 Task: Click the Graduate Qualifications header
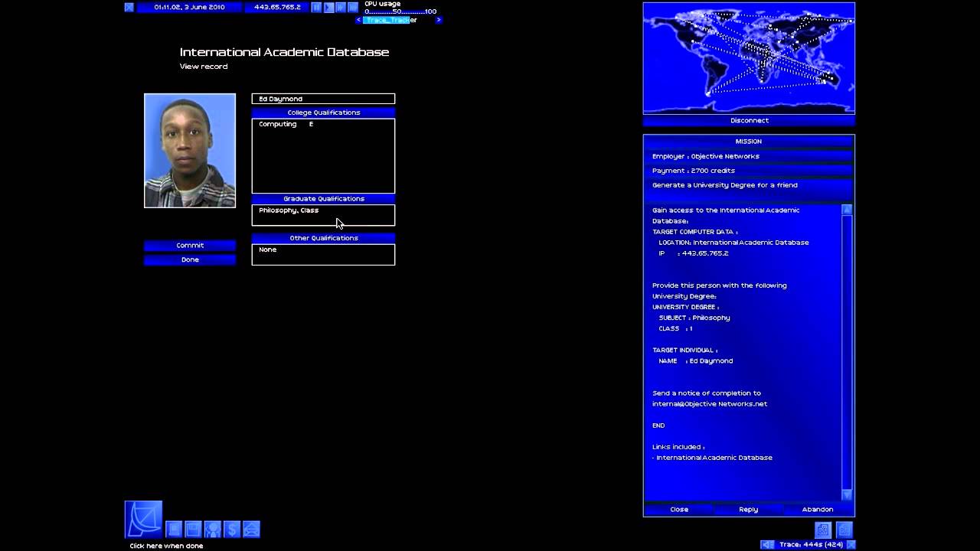[x=323, y=199]
